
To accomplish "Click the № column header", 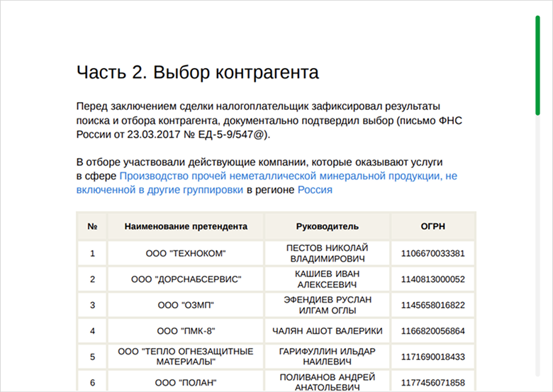I will 92,227.
